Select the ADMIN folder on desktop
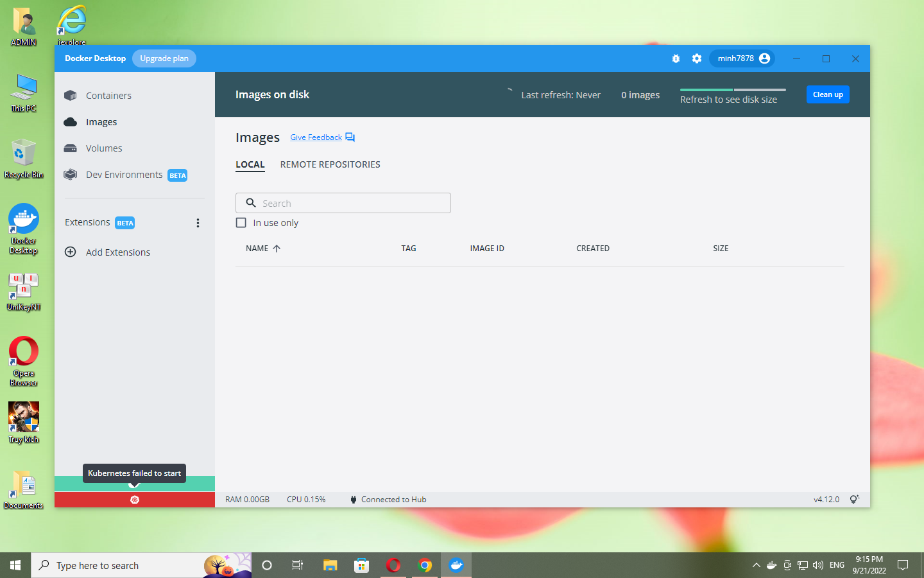The width and height of the screenshot is (924, 578). tap(24, 27)
